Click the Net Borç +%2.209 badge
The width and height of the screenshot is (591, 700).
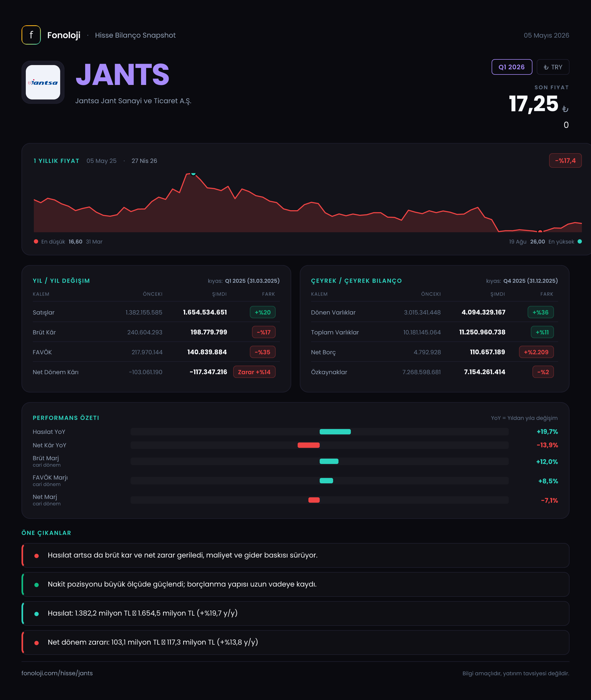click(536, 352)
